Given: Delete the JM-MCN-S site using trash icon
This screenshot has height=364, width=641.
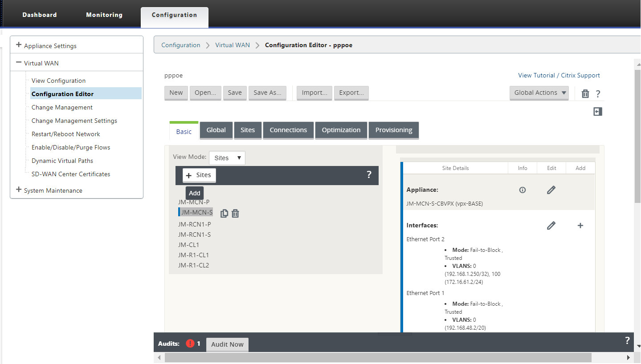Looking at the screenshot, I should click(x=235, y=214).
